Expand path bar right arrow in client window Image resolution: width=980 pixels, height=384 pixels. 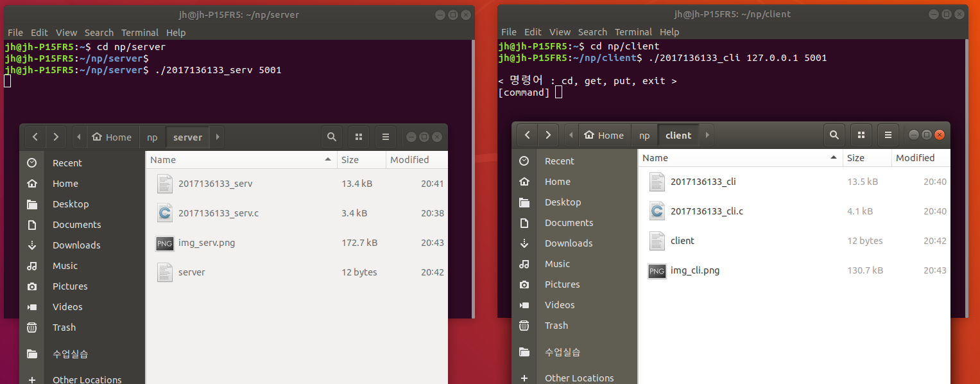pos(707,135)
